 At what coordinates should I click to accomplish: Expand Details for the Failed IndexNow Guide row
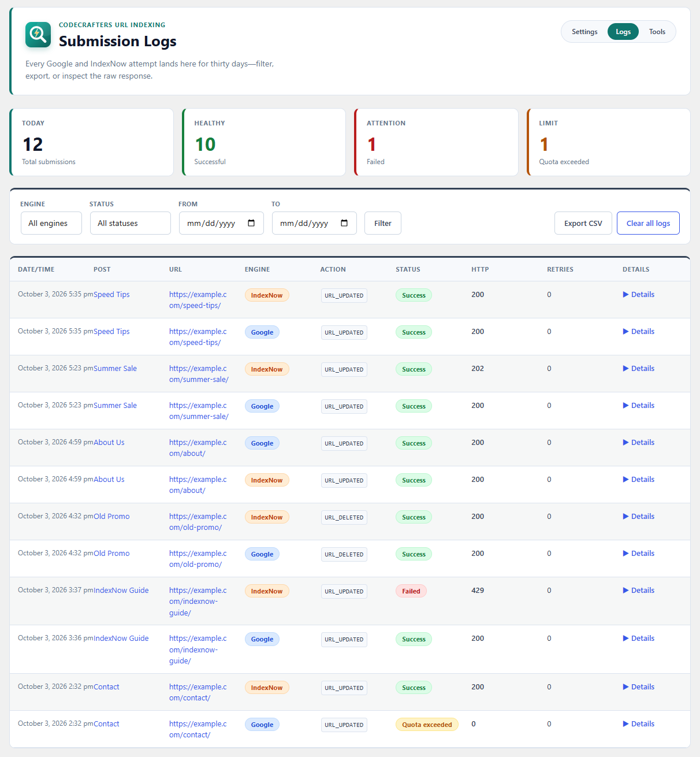coord(638,590)
